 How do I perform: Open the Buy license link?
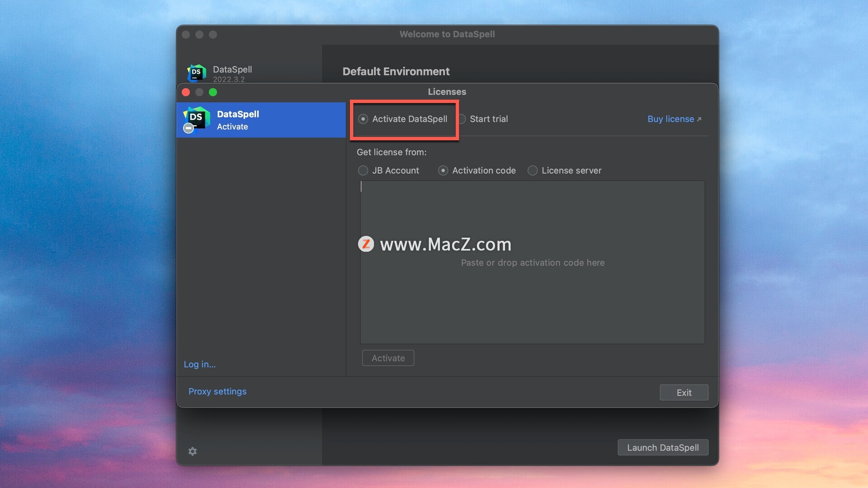click(674, 119)
